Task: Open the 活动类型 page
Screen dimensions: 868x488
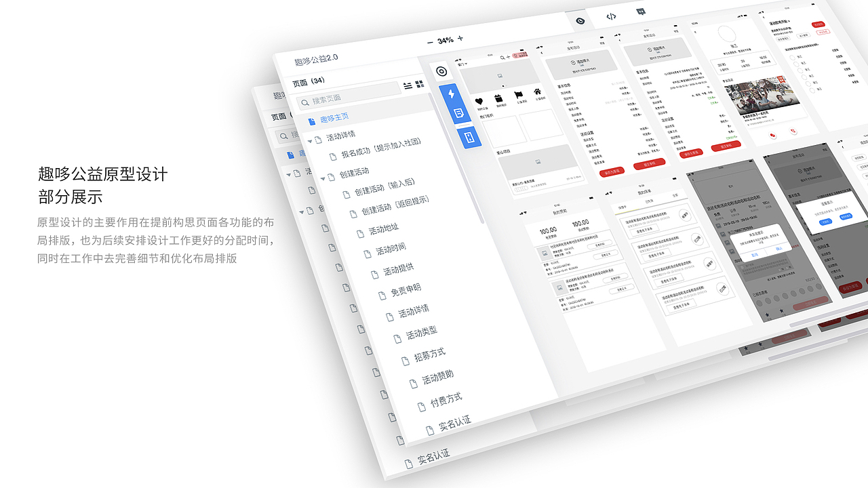Action: 422,332
